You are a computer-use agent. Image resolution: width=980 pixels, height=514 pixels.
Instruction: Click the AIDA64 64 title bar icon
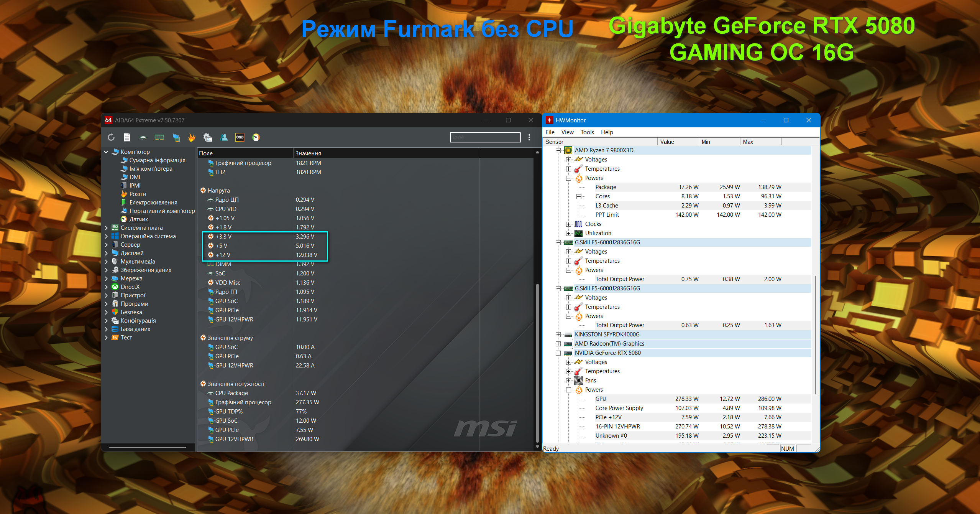click(x=108, y=120)
